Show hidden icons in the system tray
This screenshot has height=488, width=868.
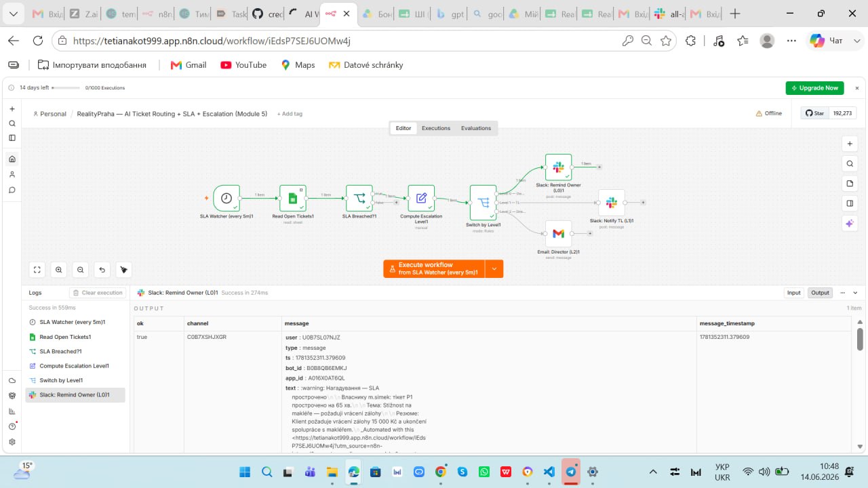(653, 472)
